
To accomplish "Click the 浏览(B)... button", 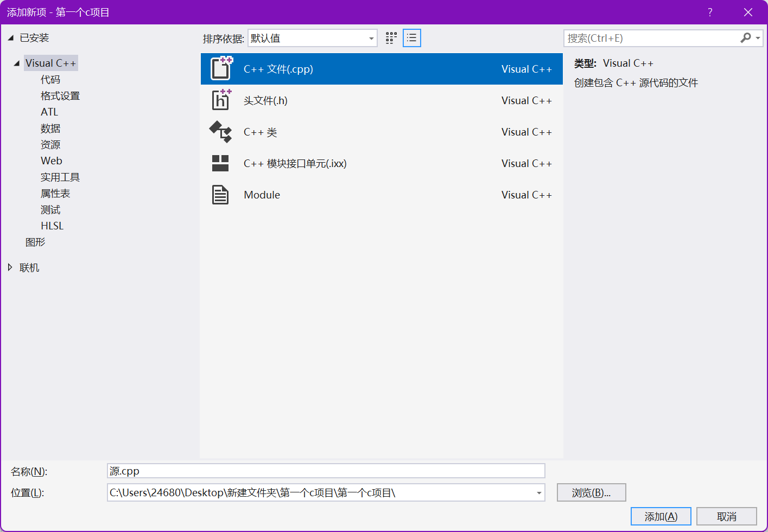I will click(x=592, y=492).
